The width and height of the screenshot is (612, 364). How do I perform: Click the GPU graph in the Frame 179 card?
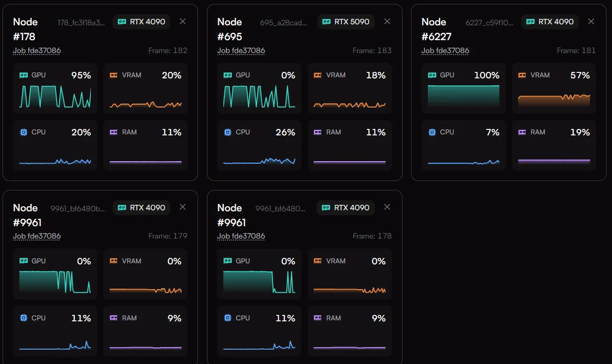click(x=55, y=282)
